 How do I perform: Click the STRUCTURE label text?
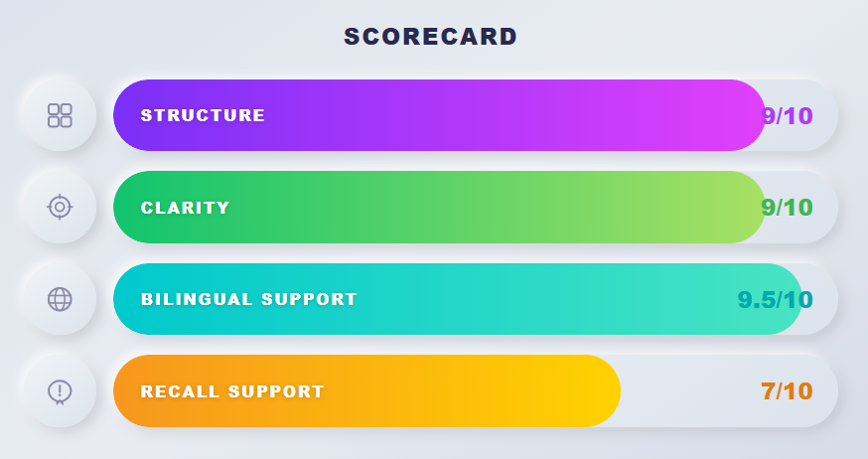(x=203, y=115)
